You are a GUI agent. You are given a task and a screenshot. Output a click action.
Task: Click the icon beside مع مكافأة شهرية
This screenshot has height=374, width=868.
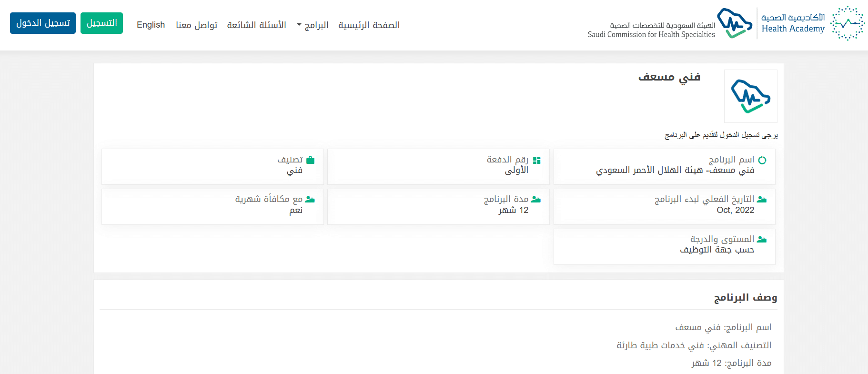pyautogui.click(x=310, y=200)
